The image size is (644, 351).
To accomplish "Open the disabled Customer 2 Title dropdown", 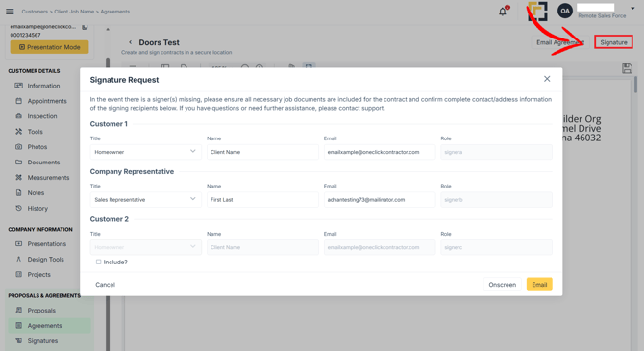I will [146, 247].
